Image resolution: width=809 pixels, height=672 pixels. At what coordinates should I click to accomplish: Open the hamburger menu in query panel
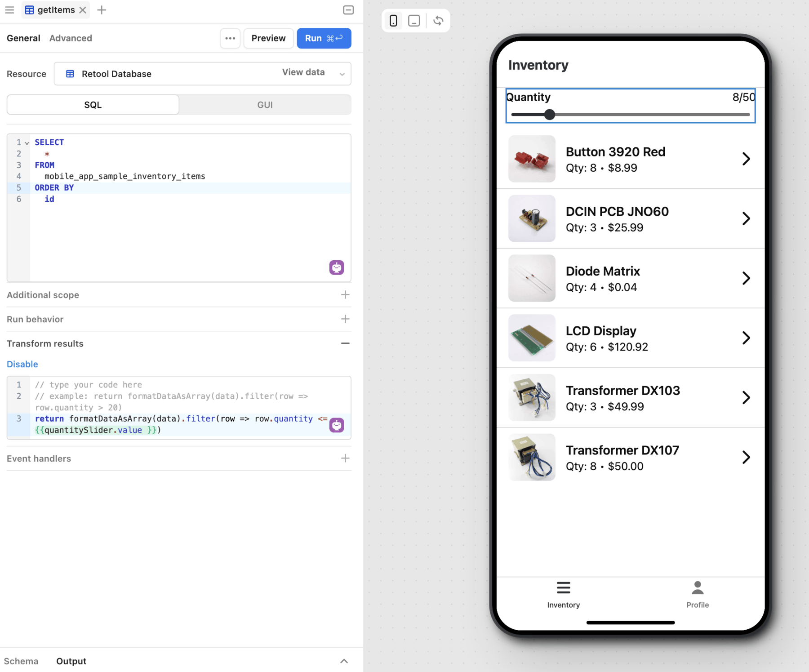click(9, 10)
